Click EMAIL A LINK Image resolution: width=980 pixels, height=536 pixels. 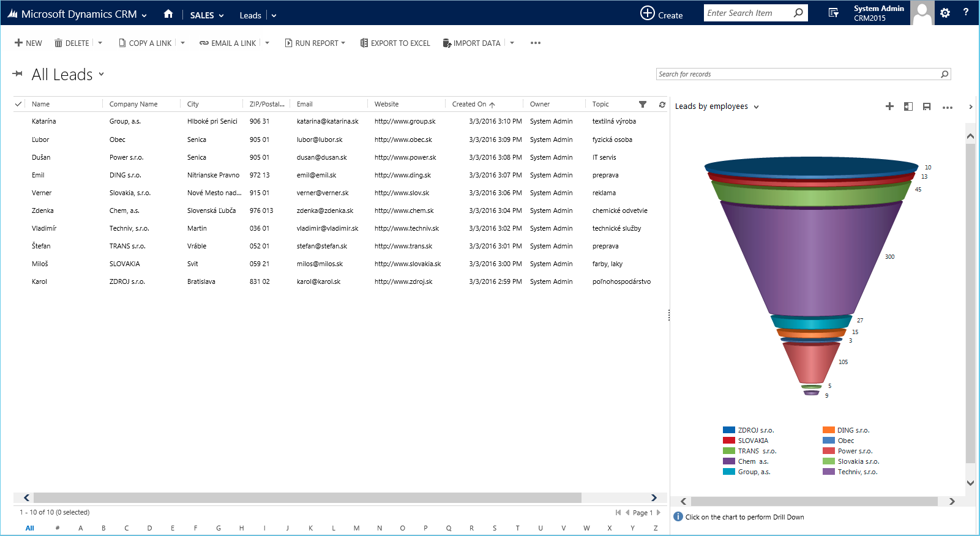tap(228, 43)
